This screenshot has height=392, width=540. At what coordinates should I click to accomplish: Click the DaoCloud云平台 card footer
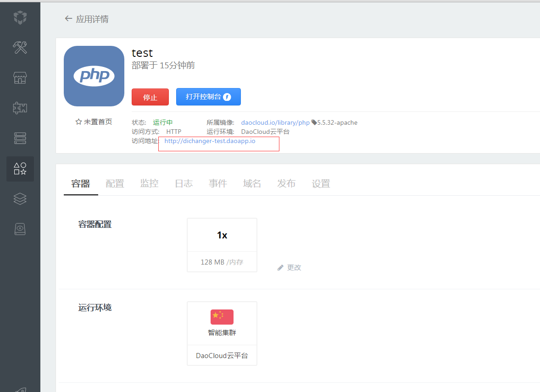click(x=222, y=355)
